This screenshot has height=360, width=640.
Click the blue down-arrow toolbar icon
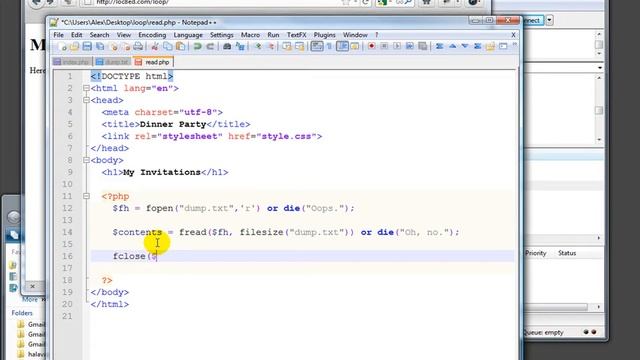[465, 47]
